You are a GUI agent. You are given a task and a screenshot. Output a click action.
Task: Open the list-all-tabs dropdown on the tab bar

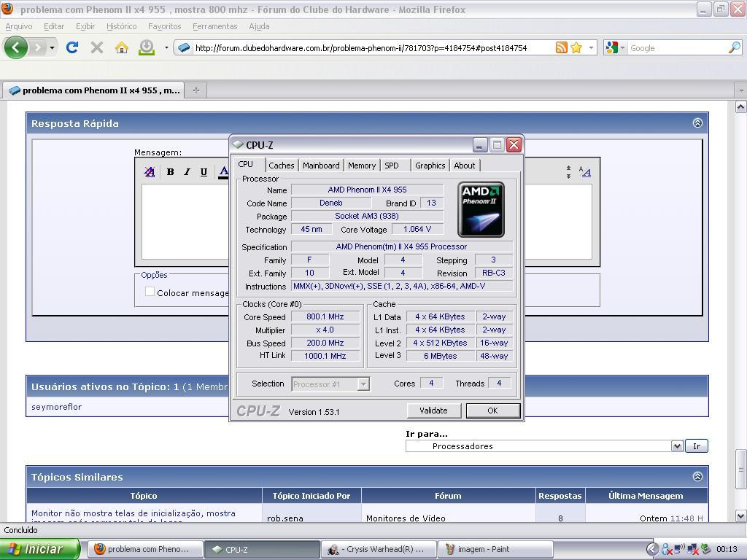(x=741, y=90)
